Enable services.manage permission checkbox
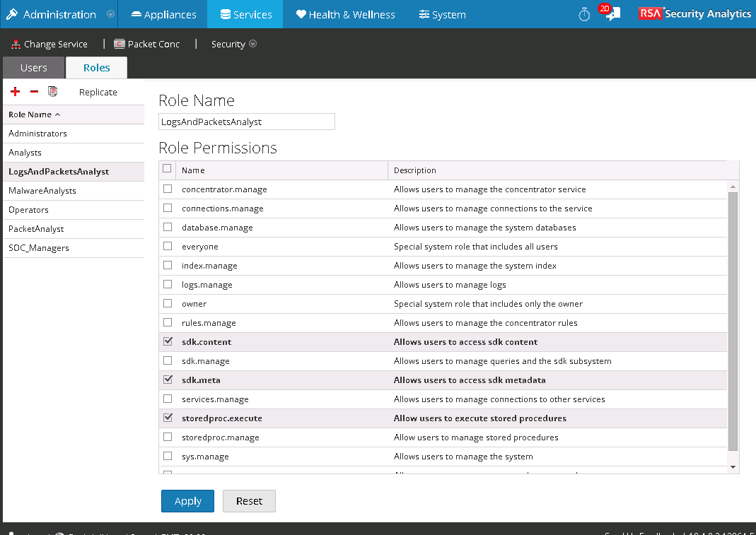The width and height of the screenshot is (756, 535). 168,399
